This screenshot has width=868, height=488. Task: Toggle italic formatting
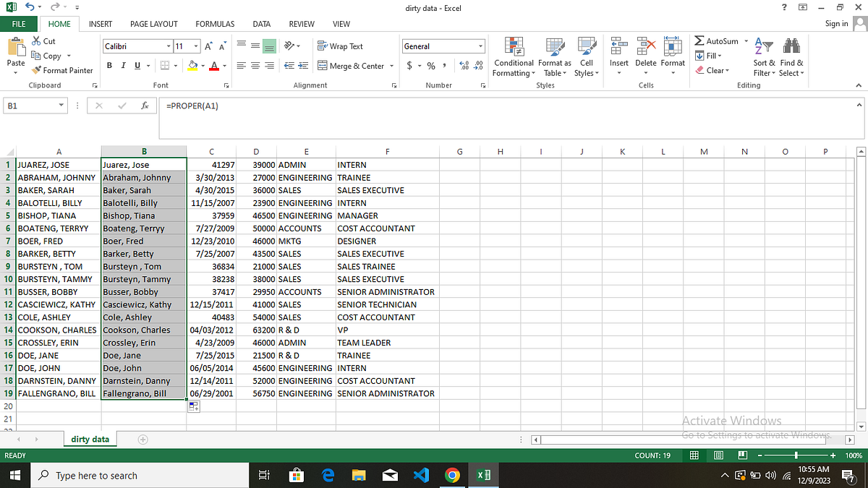[123, 65]
